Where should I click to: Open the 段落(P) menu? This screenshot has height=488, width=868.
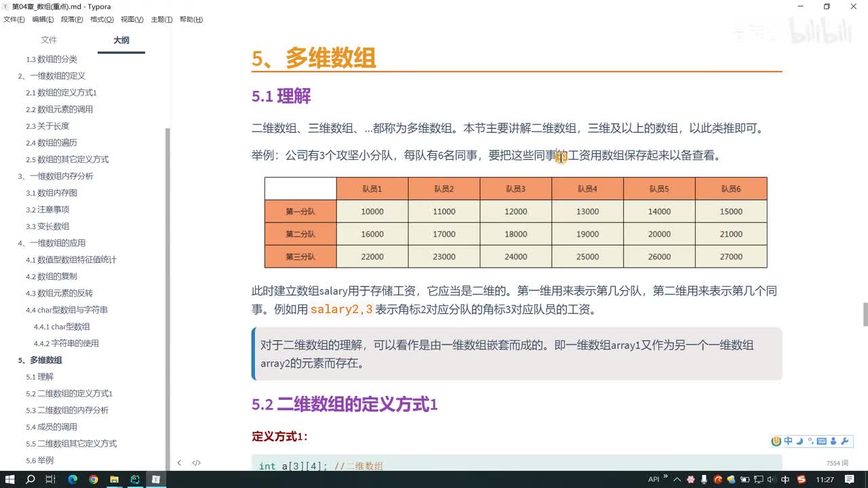(73, 20)
